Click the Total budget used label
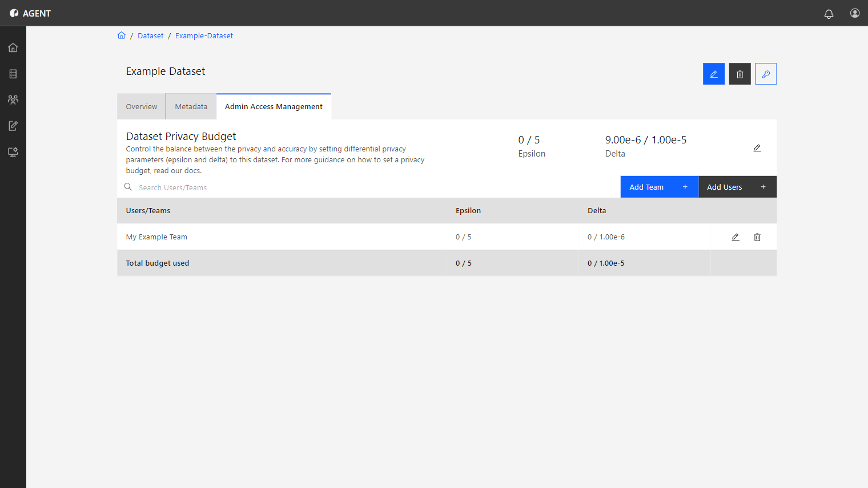 (158, 263)
